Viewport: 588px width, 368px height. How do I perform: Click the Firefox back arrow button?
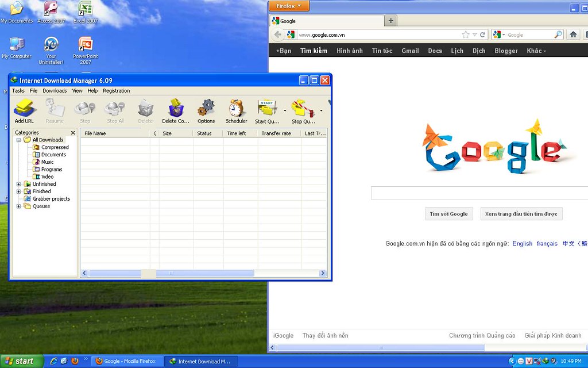click(277, 35)
